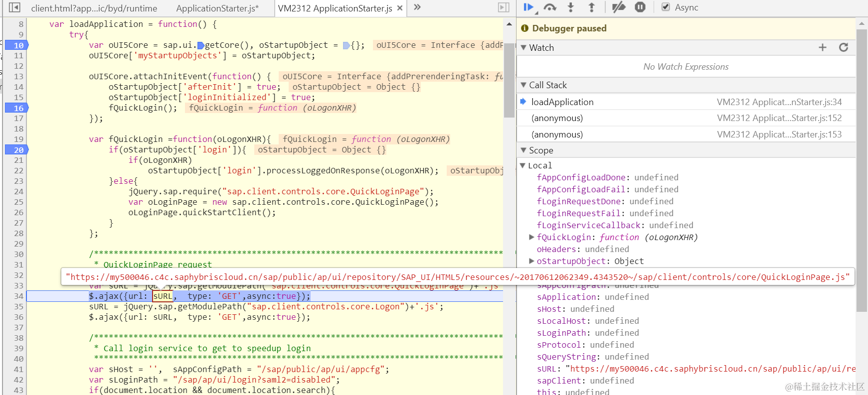Image resolution: width=868 pixels, height=395 pixels.
Task: Step into next function call
Action: pos(571,7)
